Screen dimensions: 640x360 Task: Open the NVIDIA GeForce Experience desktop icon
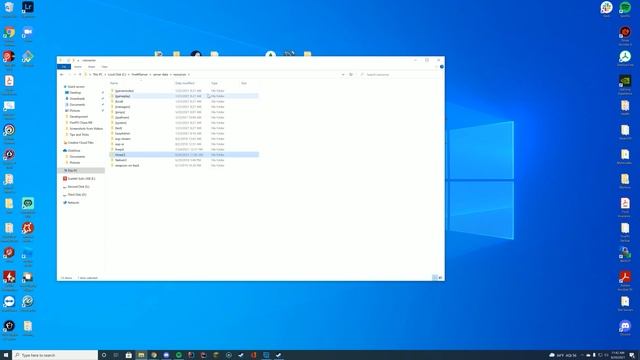click(625, 83)
